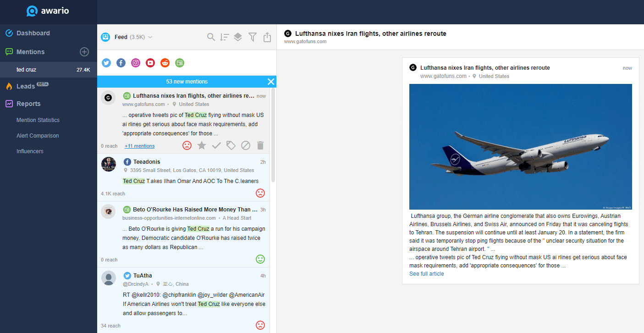Viewport: 644px width, 333px height.
Task: Open the Lufthansa airplane image
Action: point(520,147)
